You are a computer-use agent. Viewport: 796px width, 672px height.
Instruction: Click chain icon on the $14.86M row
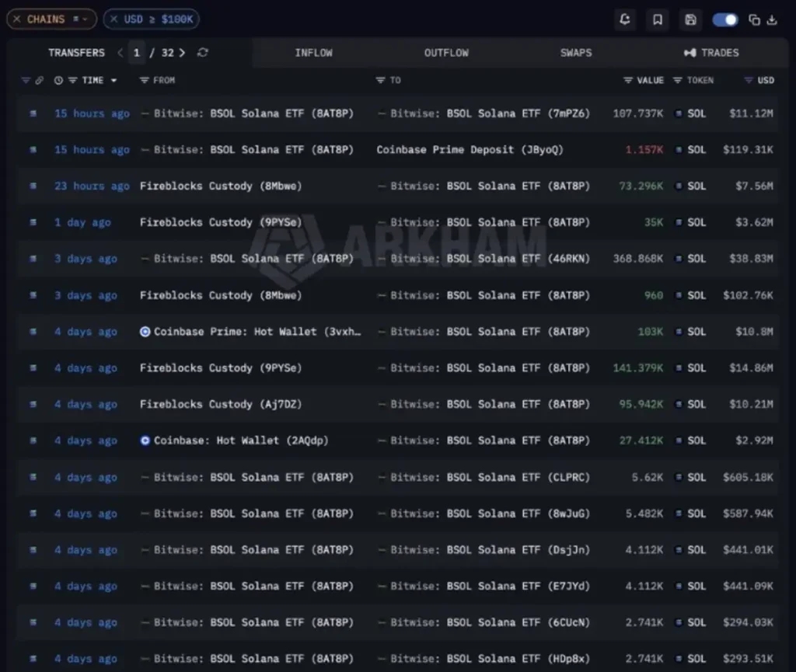coord(33,368)
